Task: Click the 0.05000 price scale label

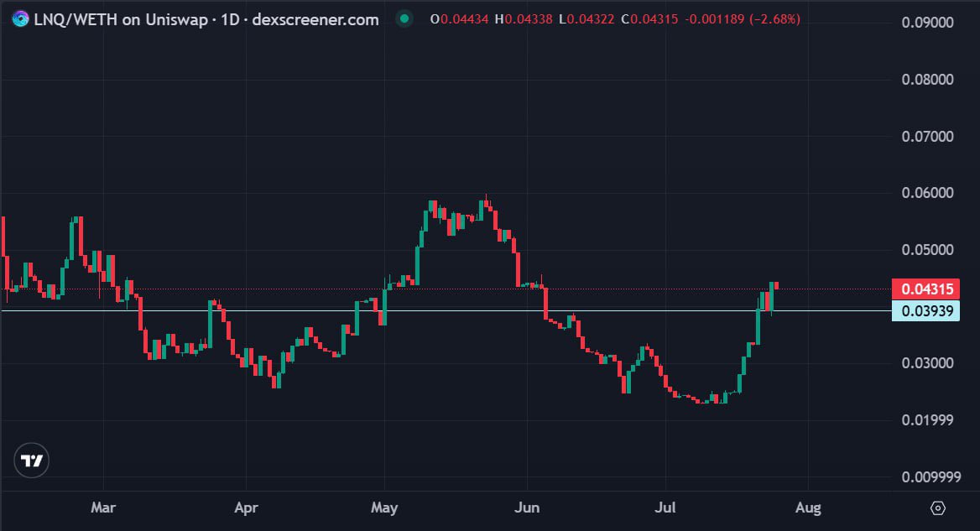Action: point(927,249)
